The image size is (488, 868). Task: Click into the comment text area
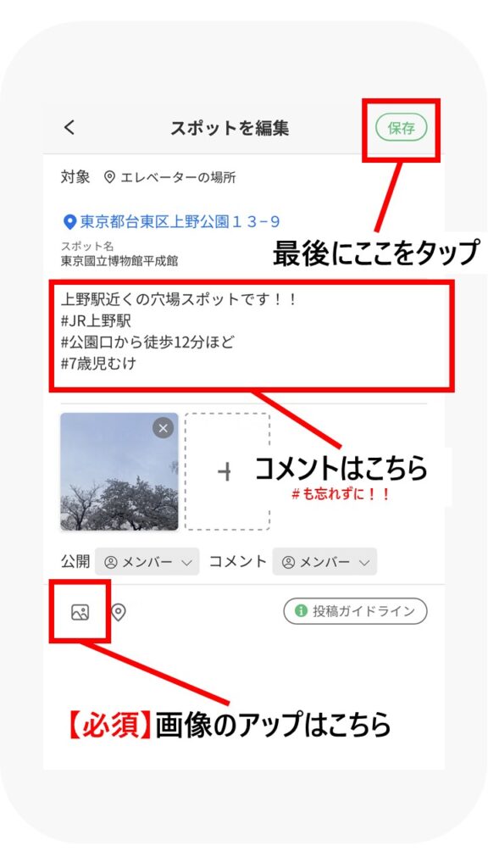point(252,336)
